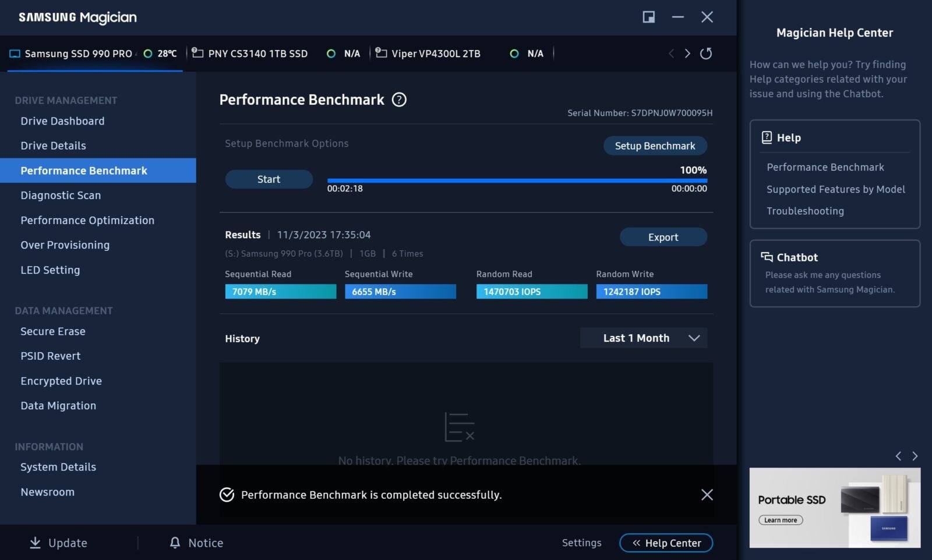
Task: Click the Random Write 1242187 IOPS bar
Action: pyautogui.click(x=651, y=292)
